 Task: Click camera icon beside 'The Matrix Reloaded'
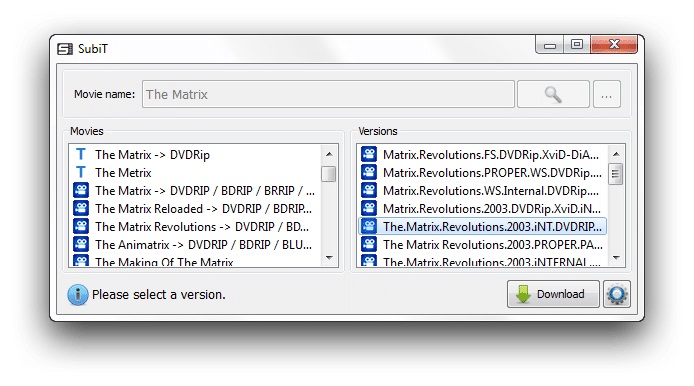click(x=81, y=208)
